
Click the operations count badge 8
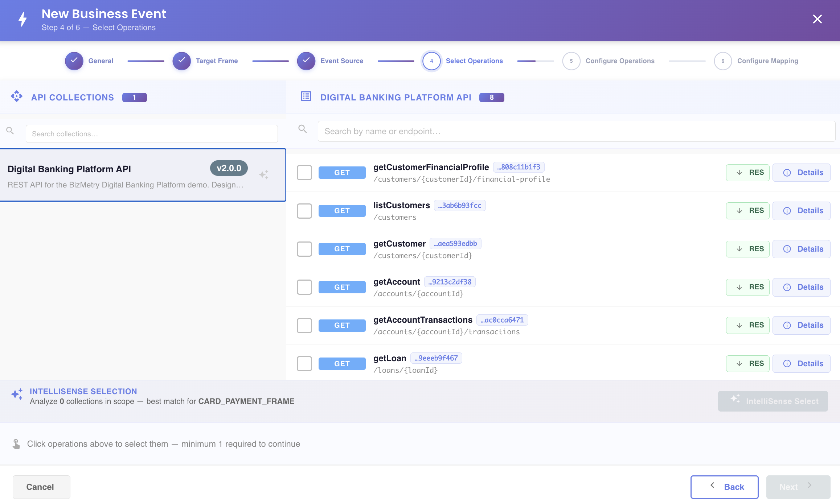pos(492,98)
